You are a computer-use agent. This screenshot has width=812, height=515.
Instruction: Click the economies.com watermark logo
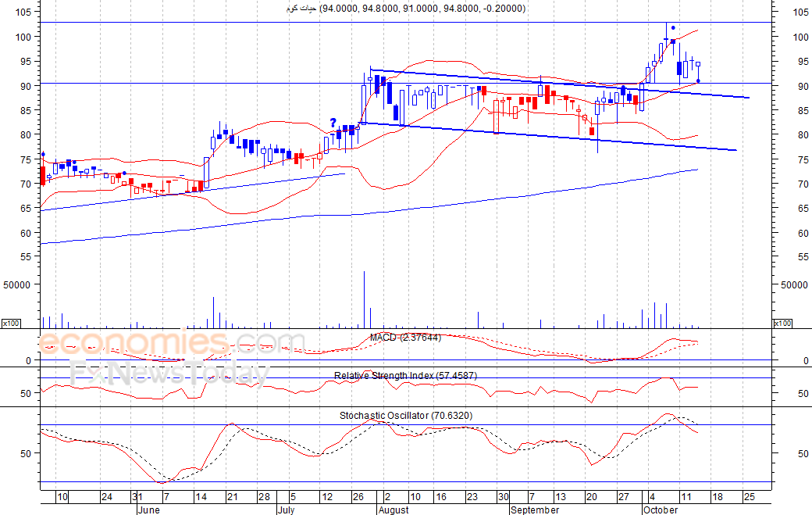[x=171, y=343]
